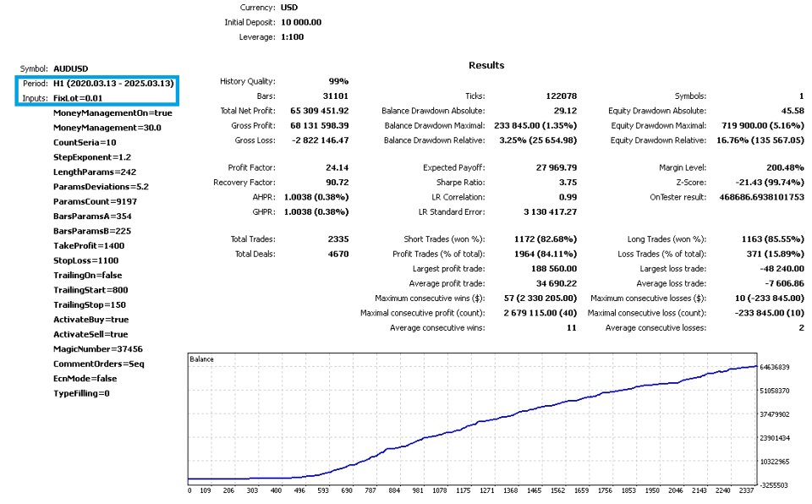
Task: Click the AUDUSD symbol value
Action: click(70, 68)
